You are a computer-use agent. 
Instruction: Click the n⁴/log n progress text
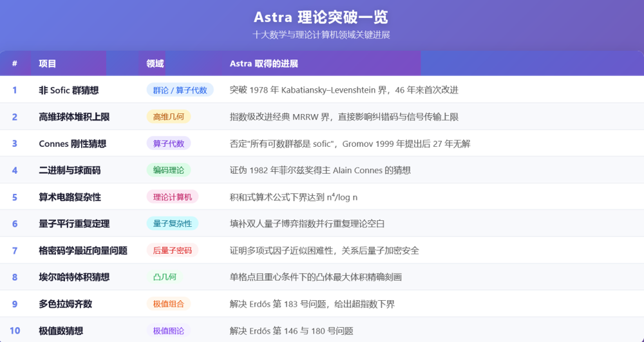click(293, 197)
